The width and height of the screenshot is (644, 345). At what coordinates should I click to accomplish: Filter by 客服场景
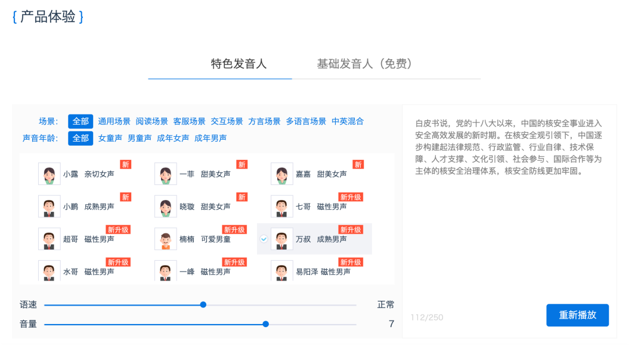[189, 121]
